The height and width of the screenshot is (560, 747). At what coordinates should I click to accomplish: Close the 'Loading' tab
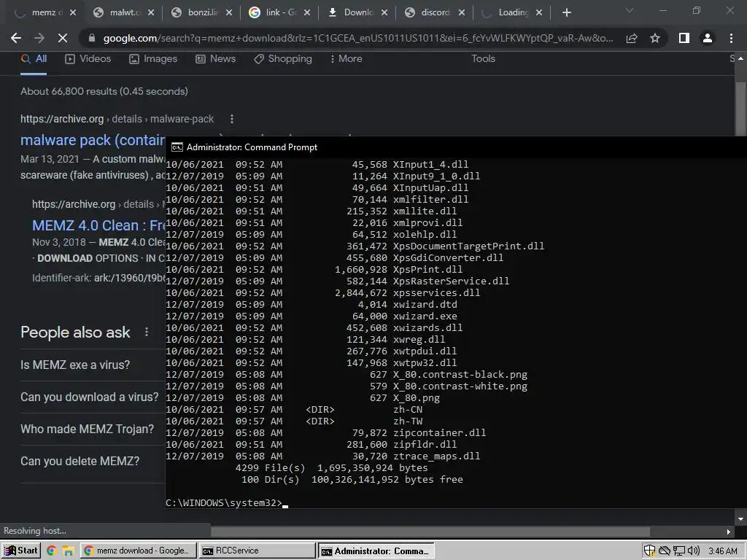point(539,13)
